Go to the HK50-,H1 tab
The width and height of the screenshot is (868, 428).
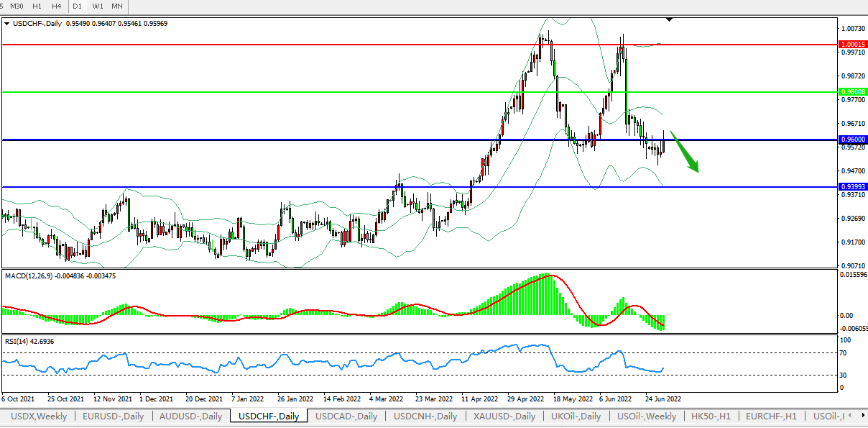pyautogui.click(x=711, y=416)
